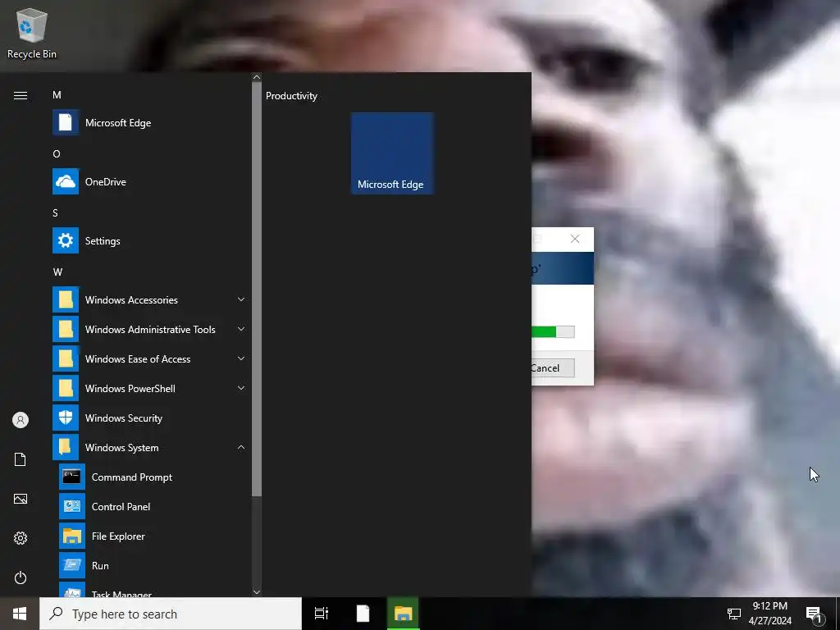The height and width of the screenshot is (630, 840).
Task: Click the green progress bar in dialog
Action: point(552,332)
